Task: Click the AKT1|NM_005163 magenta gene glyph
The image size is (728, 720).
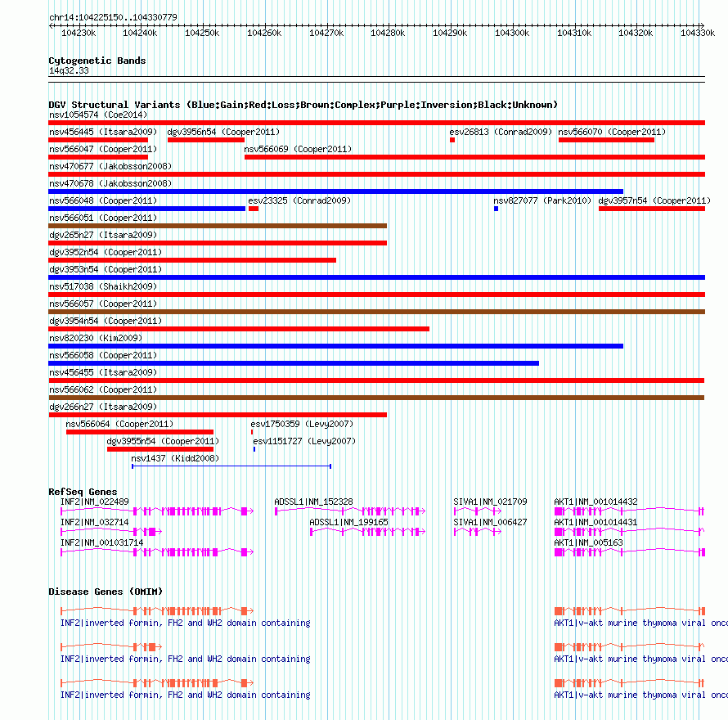Action: (630, 552)
